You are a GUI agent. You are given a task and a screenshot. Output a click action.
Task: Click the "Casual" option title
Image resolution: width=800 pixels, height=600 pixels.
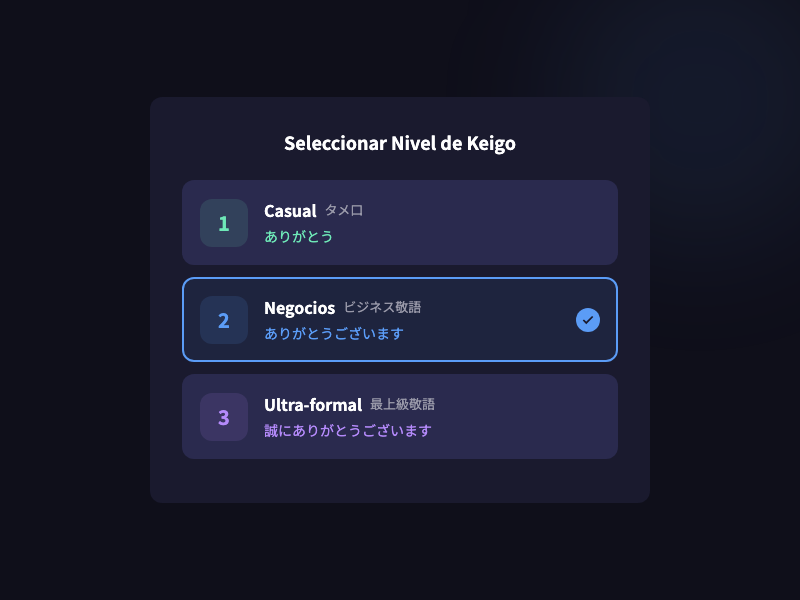(290, 211)
